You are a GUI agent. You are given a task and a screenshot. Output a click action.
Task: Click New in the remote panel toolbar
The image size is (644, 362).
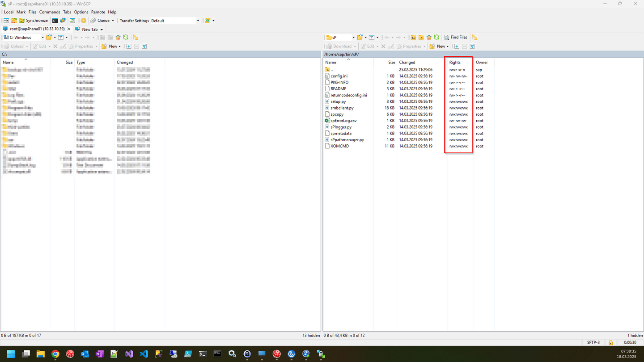click(439, 46)
